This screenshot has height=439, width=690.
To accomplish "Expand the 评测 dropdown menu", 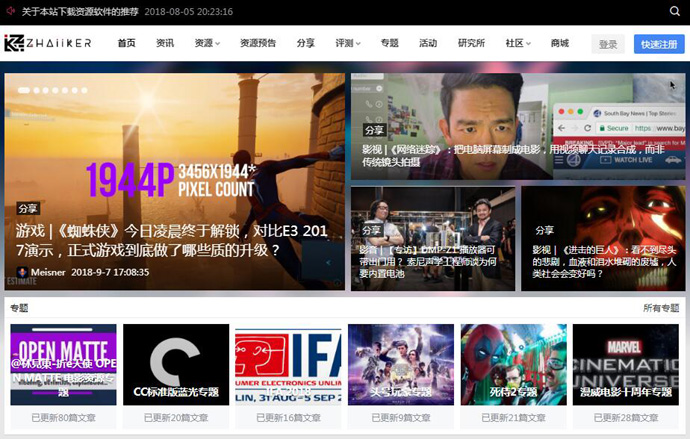I will pyautogui.click(x=348, y=43).
